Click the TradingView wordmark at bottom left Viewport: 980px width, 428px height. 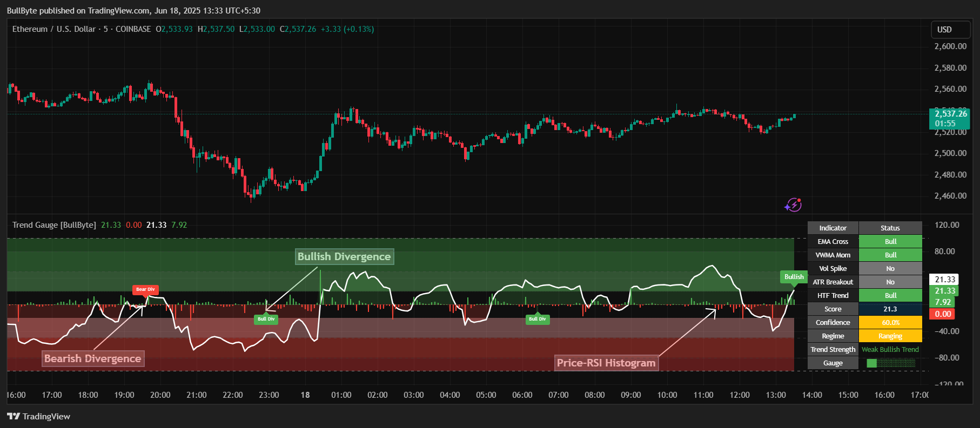pyautogui.click(x=46, y=416)
